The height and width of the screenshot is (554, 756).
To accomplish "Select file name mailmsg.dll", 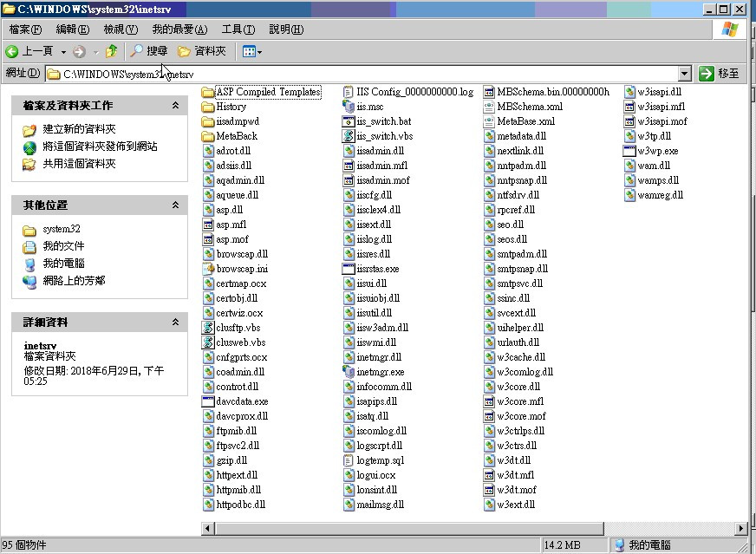I will [381, 505].
